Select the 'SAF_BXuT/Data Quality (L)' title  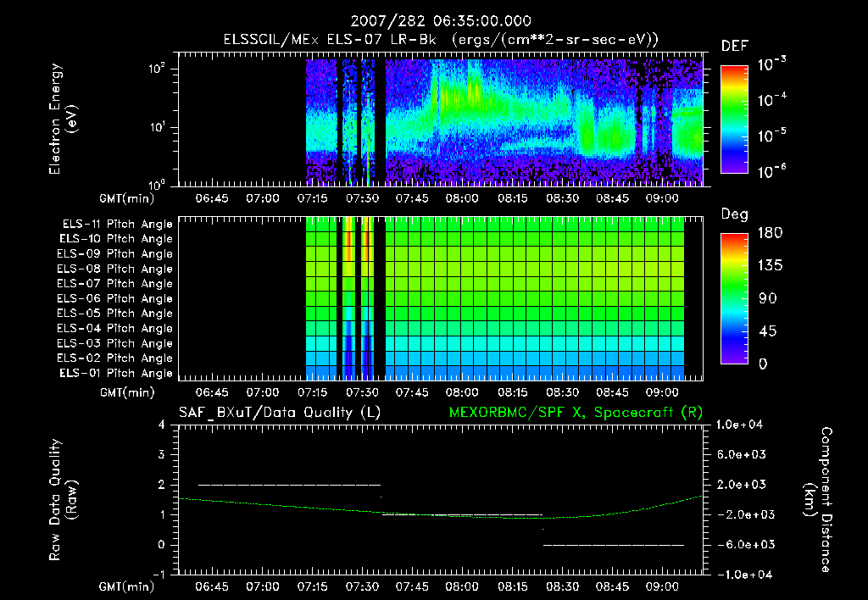(x=280, y=413)
